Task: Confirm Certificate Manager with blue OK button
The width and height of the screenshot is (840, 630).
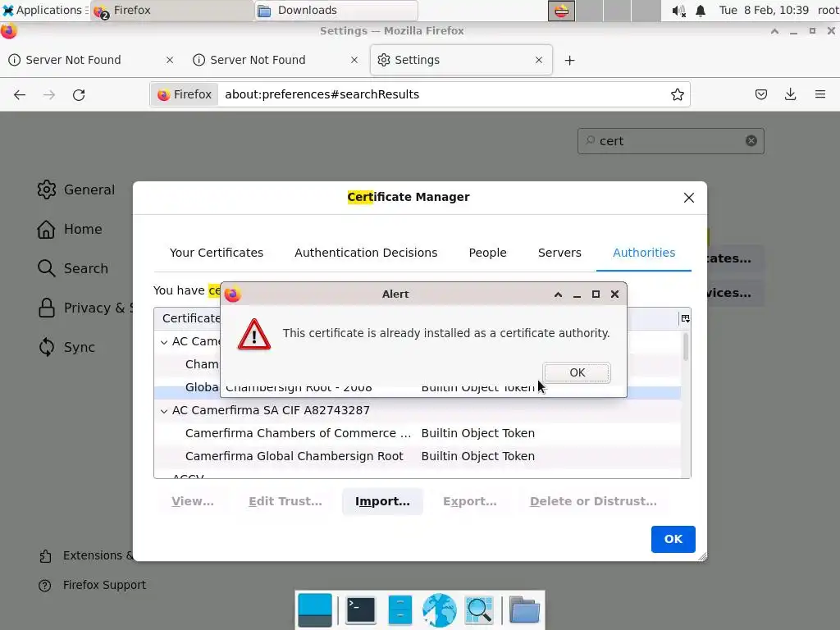Action: click(673, 539)
